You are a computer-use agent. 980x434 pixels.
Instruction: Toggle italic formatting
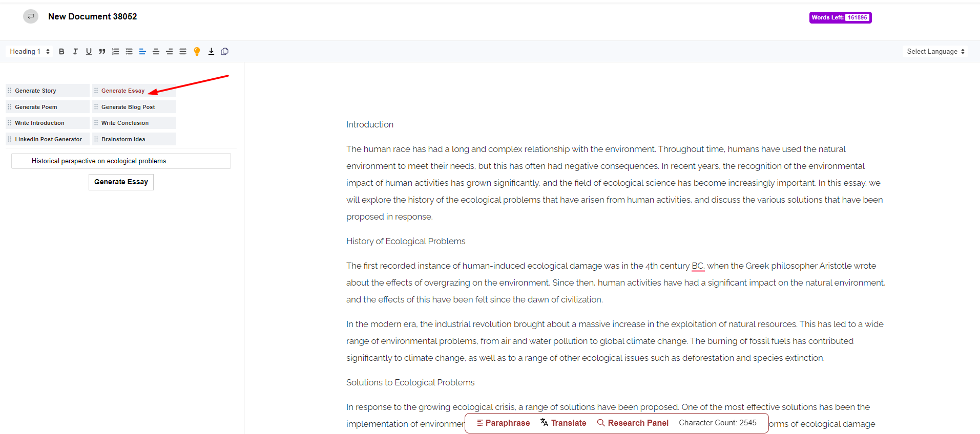click(75, 51)
